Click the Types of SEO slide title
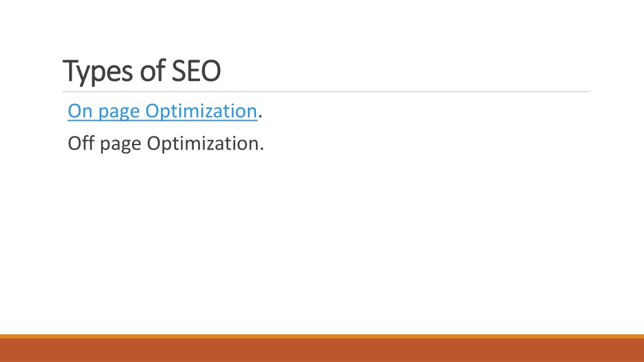 pos(142,72)
